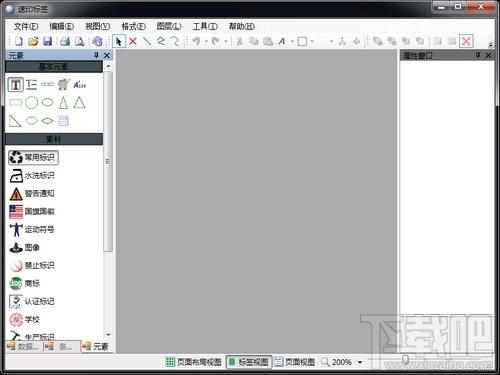Click the New document icon
Viewport: 500px width, 375px height.
(19, 41)
